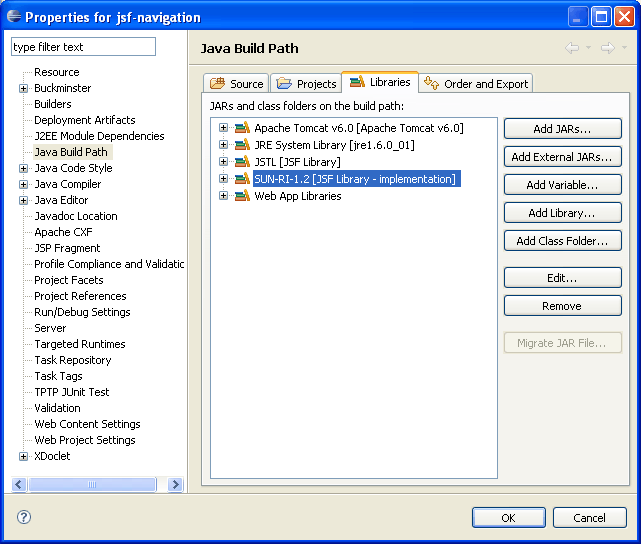The width and height of the screenshot is (641, 544).
Task: Click the JSTL library icon
Action: click(242, 162)
